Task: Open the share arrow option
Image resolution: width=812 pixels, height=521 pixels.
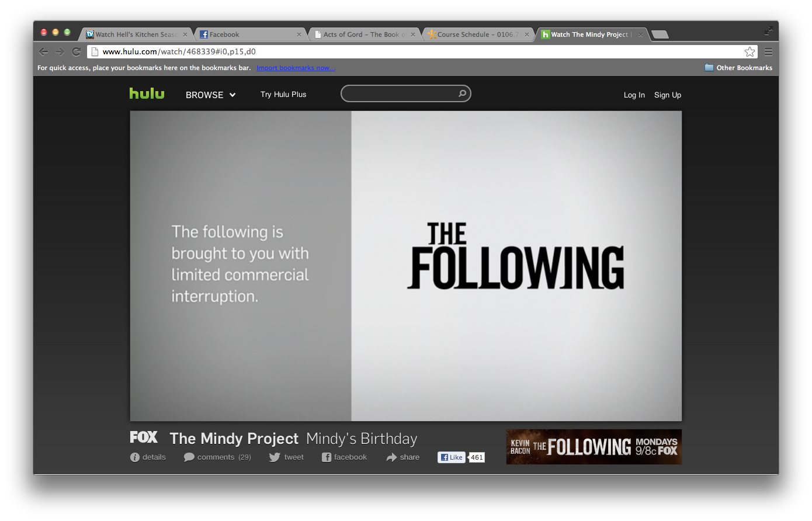Action: tap(391, 457)
